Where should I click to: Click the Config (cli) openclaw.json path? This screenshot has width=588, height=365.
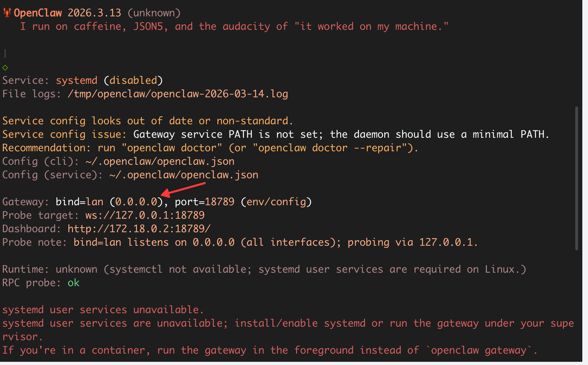[160, 162]
